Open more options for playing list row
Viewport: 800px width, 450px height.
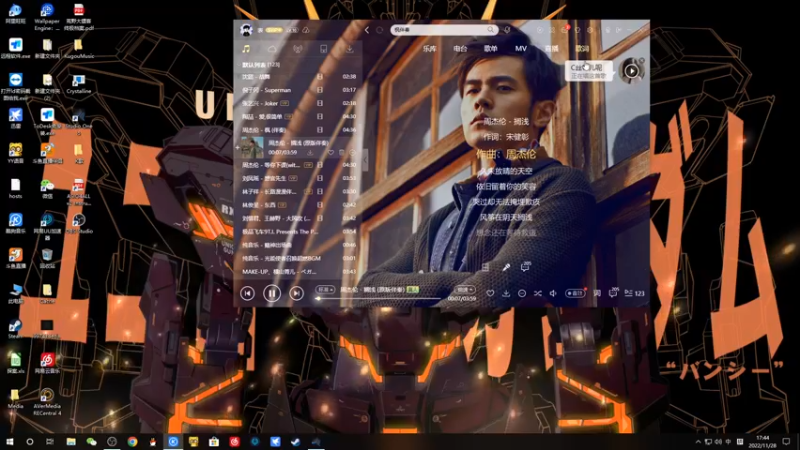353,153
